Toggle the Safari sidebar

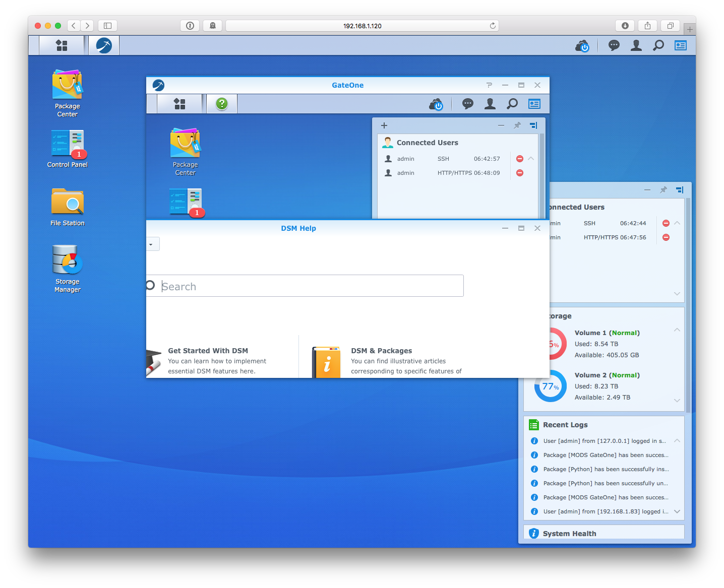click(x=107, y=26)
